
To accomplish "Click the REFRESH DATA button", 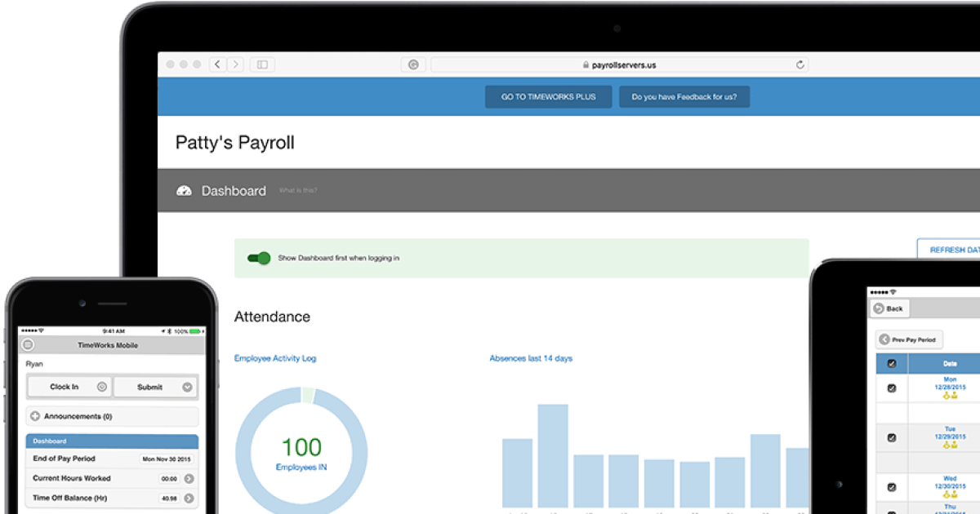I will click(949, 250).
